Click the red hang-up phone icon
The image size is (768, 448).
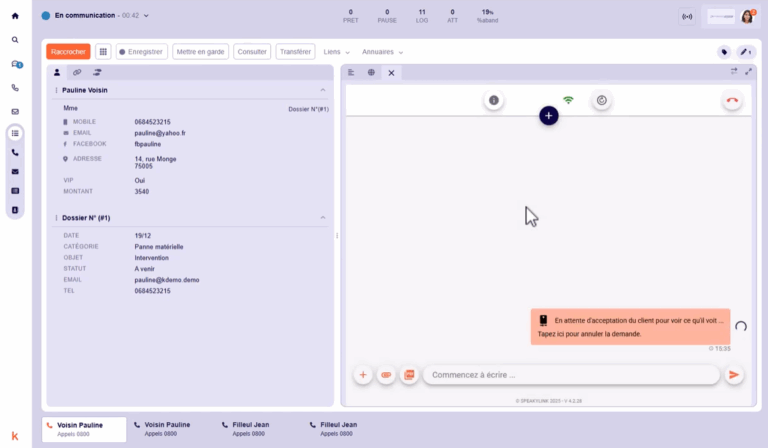pos(732,100)
